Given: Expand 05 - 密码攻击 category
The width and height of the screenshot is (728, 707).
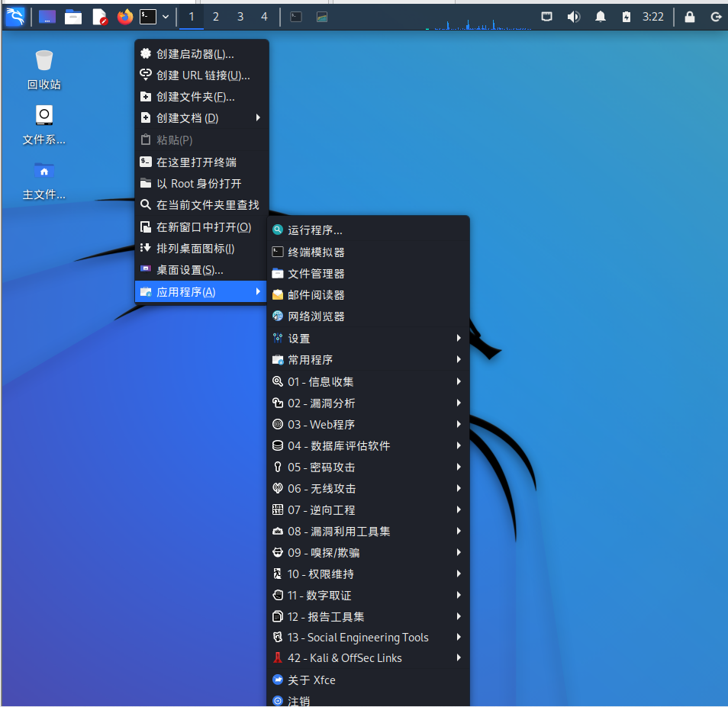Looking at the screenshot, I should (368, 467).
